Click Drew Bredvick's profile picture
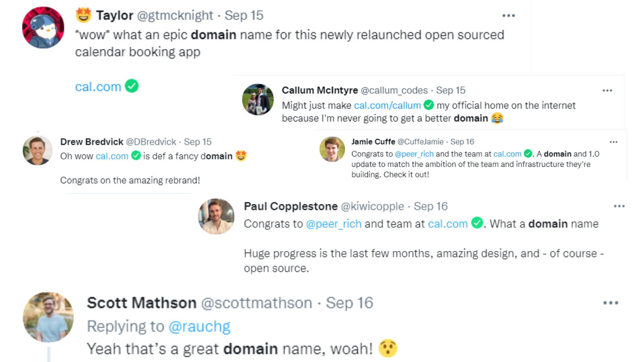The width and height of the screenshot is (644, 362). point(37,150)
